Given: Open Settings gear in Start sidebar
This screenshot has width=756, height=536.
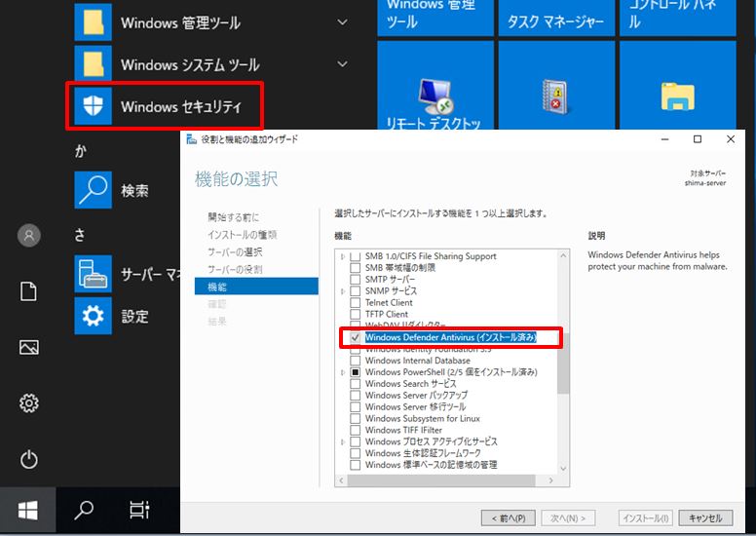Looking at the screenshot, I should (x=29, y=402).
